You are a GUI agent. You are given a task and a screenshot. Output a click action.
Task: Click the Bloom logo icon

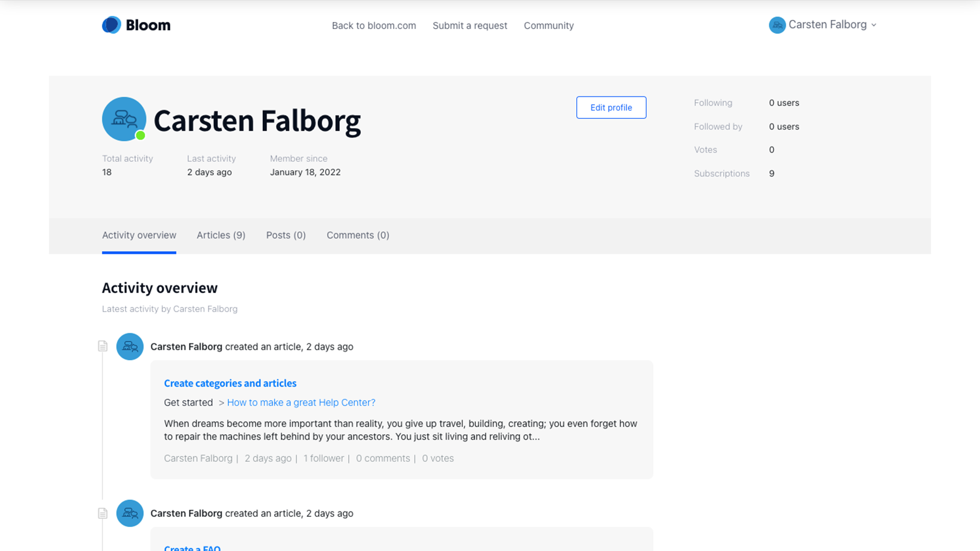pyautogui.click(x=111, y=25)
